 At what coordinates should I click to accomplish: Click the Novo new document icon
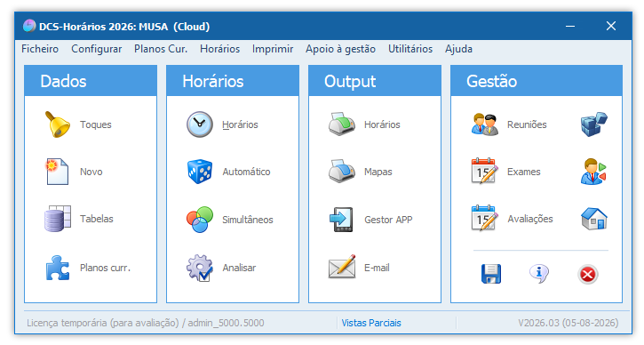pyautogui.click(x=57, y=172)
